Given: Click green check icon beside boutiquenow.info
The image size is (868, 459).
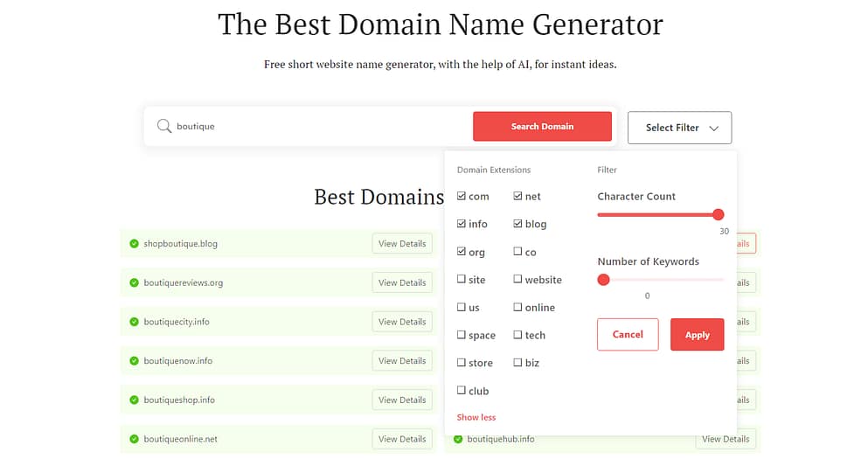Looking at the screenshot, I should tap(134, 361).
